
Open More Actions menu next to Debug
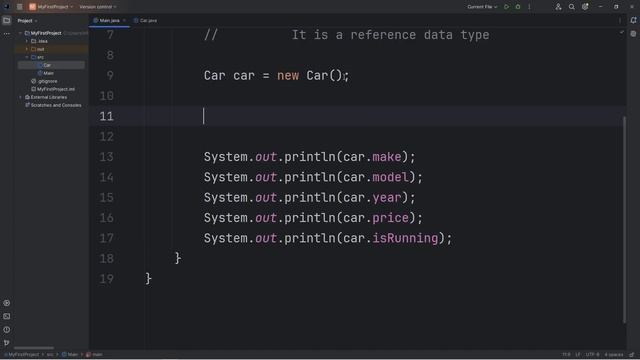(x=529, y=7)
